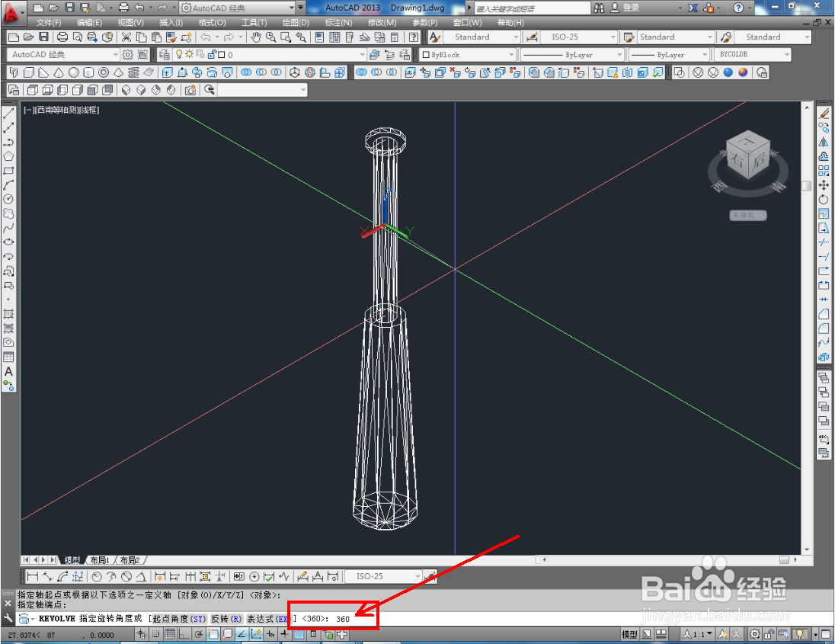This screenshot has height=644, width=835.
Task: Click the Plot printer icon in standard toolbar
Action: click(x=62, y=37)
